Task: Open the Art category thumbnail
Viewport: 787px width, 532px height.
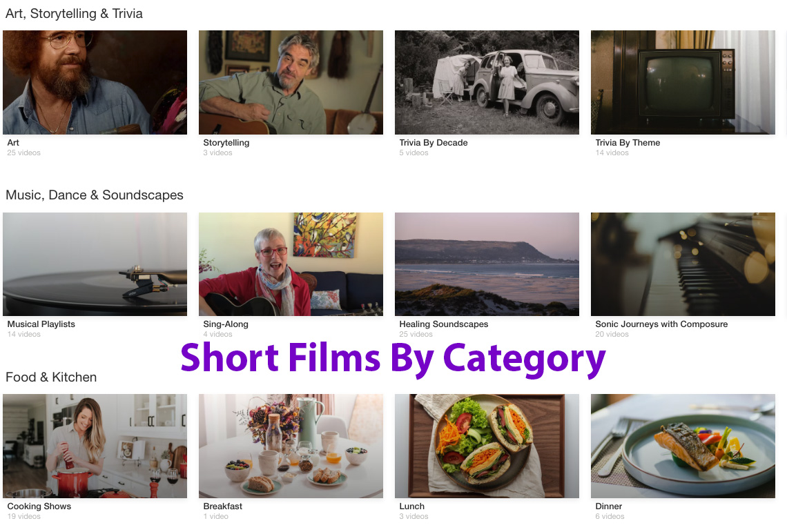Action: [x=95, y=82]
